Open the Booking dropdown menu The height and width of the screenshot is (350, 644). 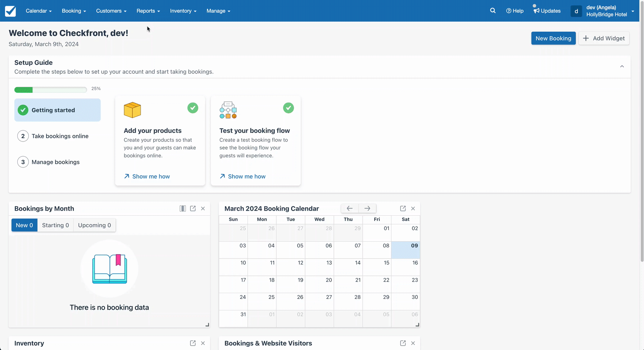[74, 11]
